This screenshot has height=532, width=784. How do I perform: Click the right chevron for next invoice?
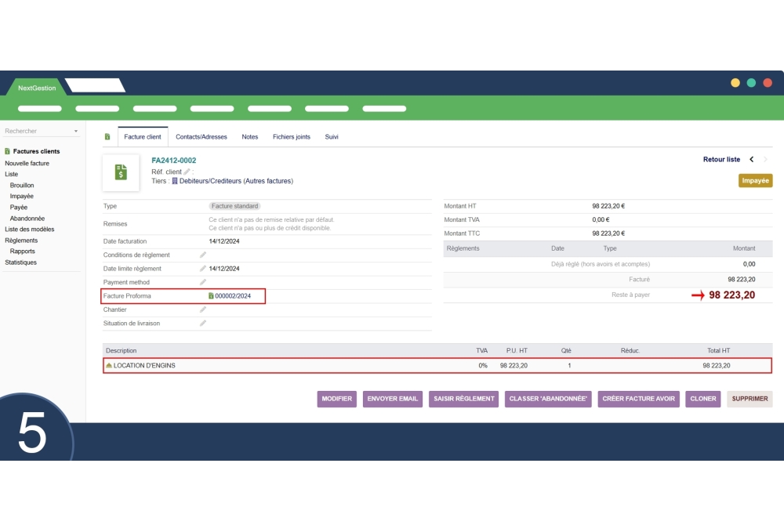tap(766, 159)
